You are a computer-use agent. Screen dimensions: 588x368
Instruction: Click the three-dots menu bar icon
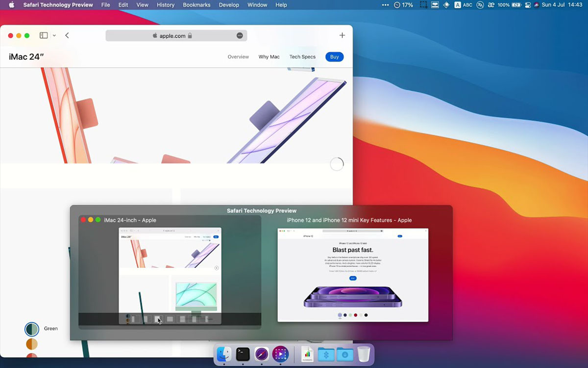385,5
